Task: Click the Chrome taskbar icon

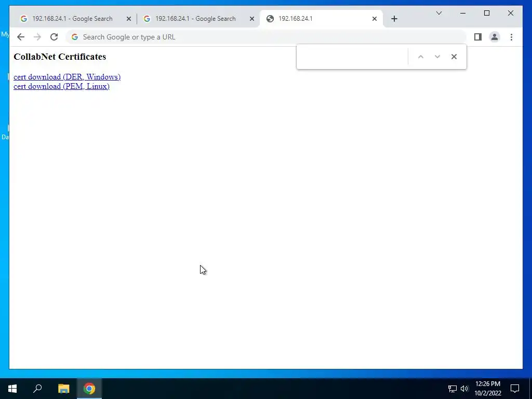Action: pyautogui.click(x=89, y=389)
